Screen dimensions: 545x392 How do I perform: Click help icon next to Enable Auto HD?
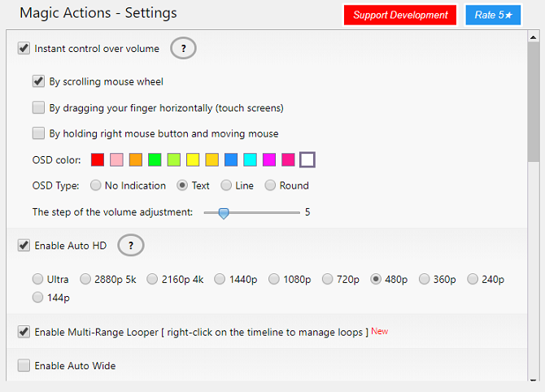click(x=131, y=246)
